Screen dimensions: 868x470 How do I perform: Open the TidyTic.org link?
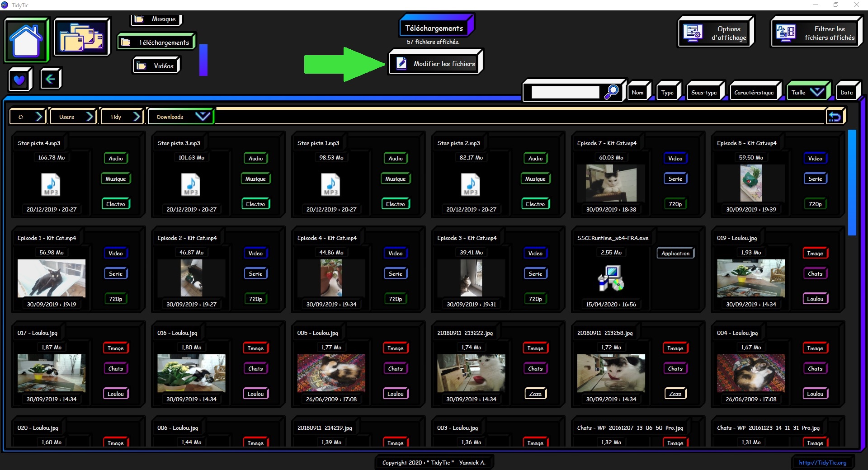pyautogui.click(x=822, y=462)
